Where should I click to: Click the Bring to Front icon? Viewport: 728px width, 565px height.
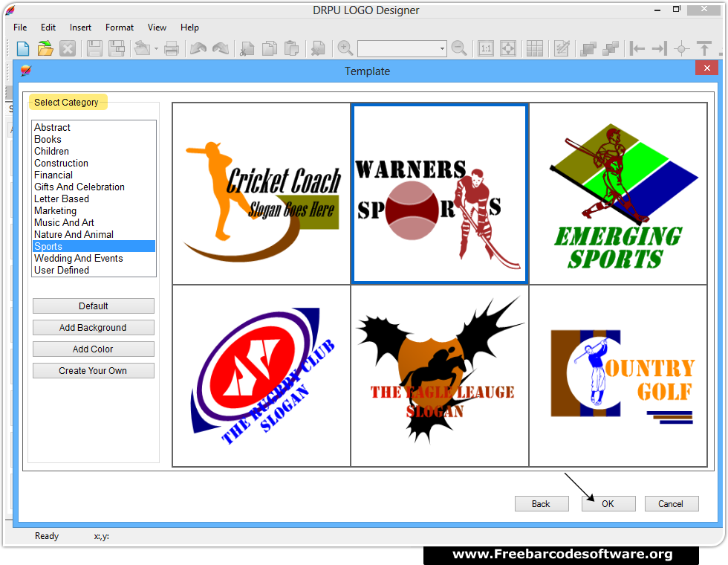(588, 48)
